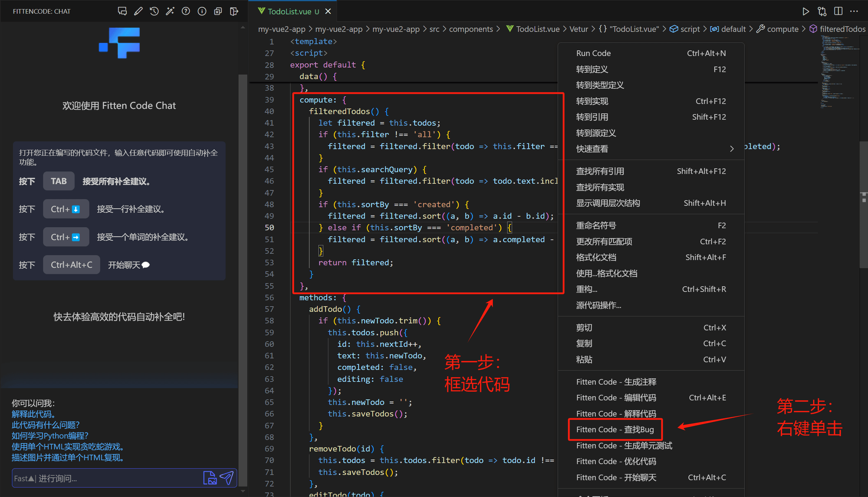The width and height of the screenshot is (868, 497).
Task: Choose 重构... in the context menu
Action: (x=651, y=289)
